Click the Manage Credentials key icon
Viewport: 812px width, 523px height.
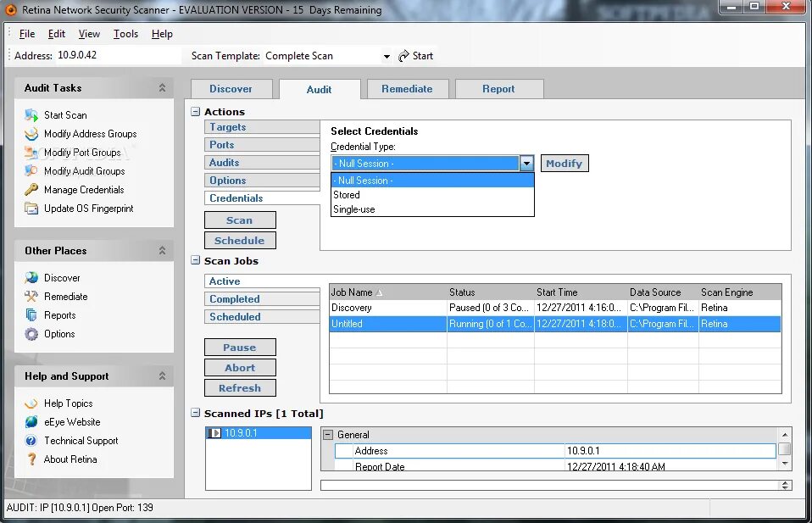click(x=31, y=190)
